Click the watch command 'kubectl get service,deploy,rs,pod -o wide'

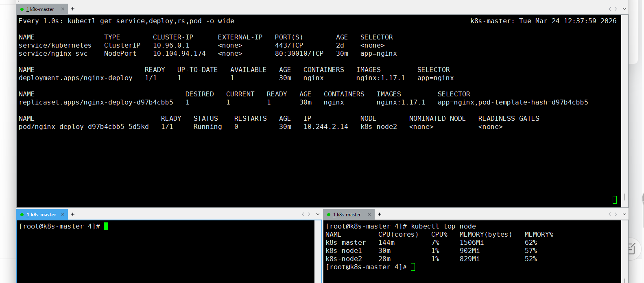[151, 21]
